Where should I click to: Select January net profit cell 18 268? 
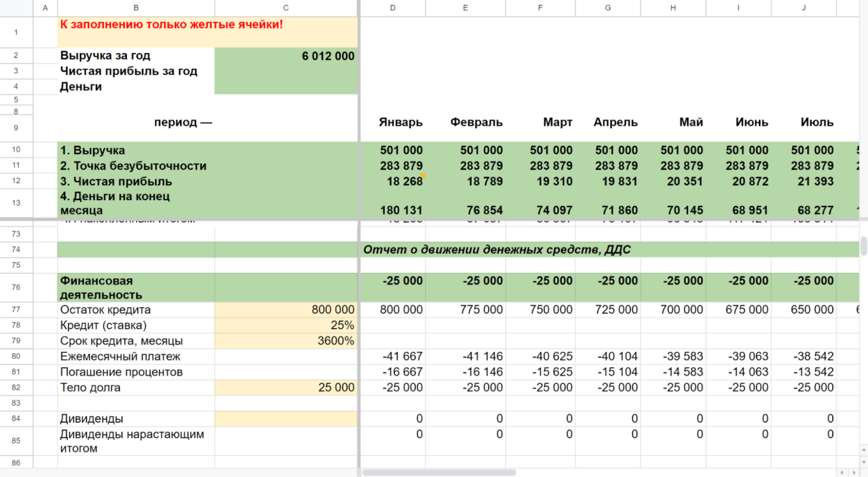pos(393,181)
